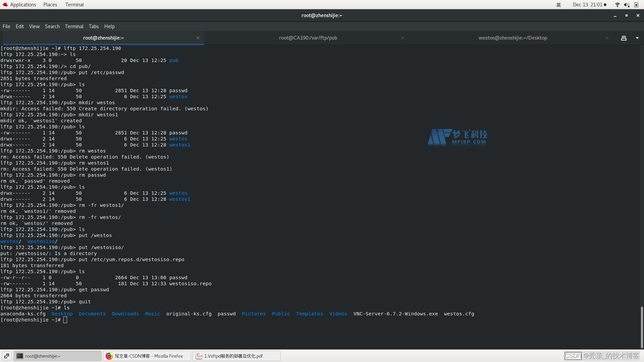Switch to root@CA190:/var/ftp/pub tab
Screen dimensions: 644x362
tap(308, 38)
